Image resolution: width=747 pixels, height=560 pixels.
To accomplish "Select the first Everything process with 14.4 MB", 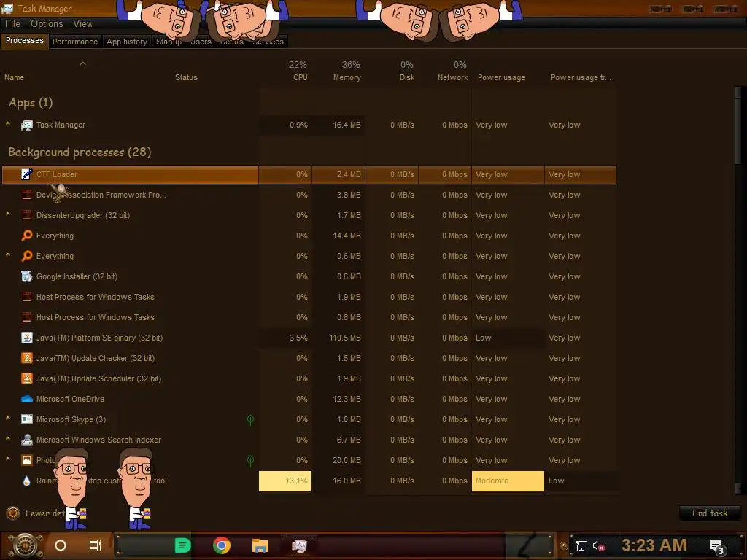I will point(309,236).
